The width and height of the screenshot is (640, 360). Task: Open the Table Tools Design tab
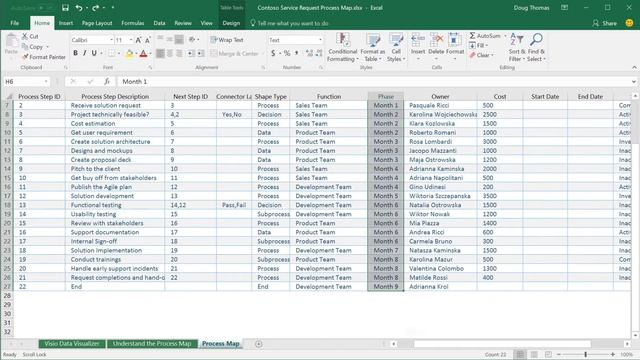coord(231,23)
